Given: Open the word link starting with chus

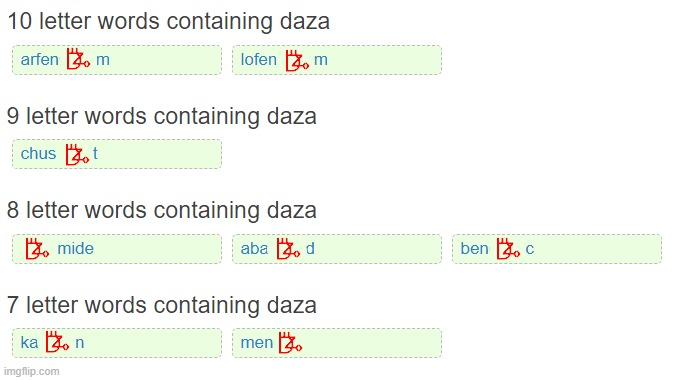Looking at the screenshot, I should 59,154.
